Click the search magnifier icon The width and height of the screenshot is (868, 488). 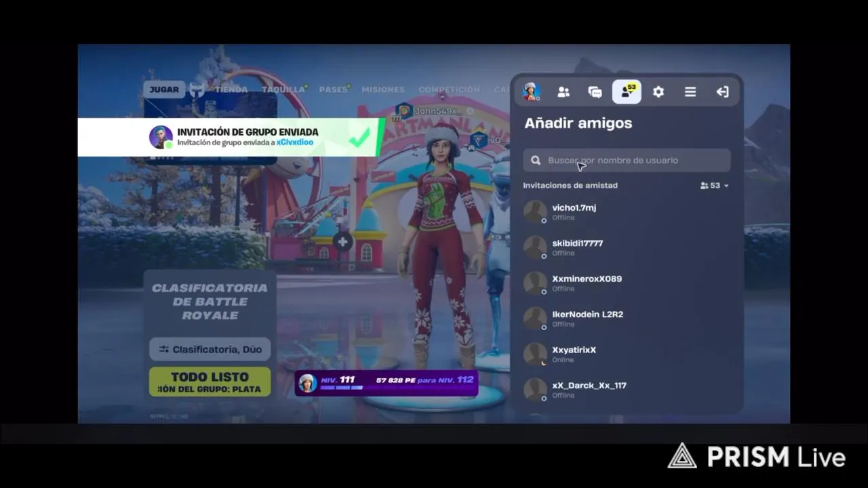click(536, 161)
